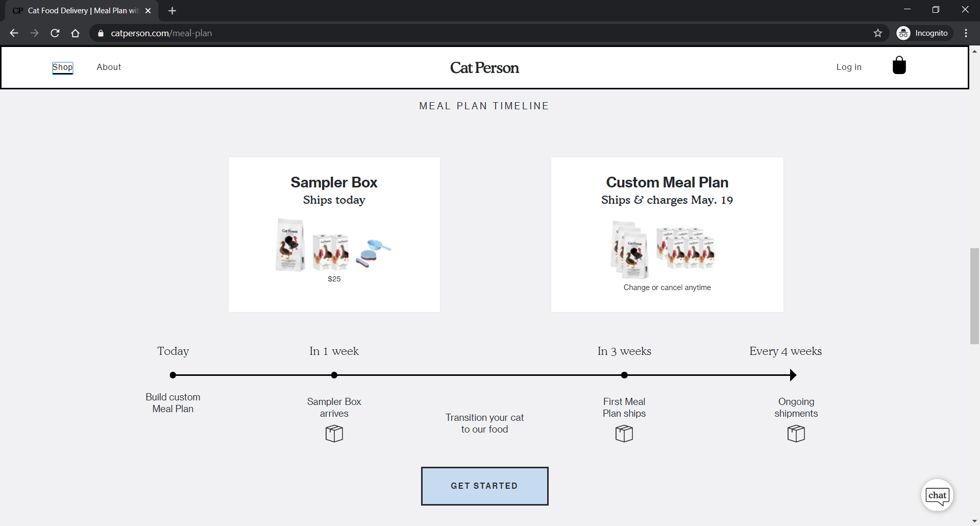
Task: Click the package icon under Ongoing shipments
Action: point(796,433)
